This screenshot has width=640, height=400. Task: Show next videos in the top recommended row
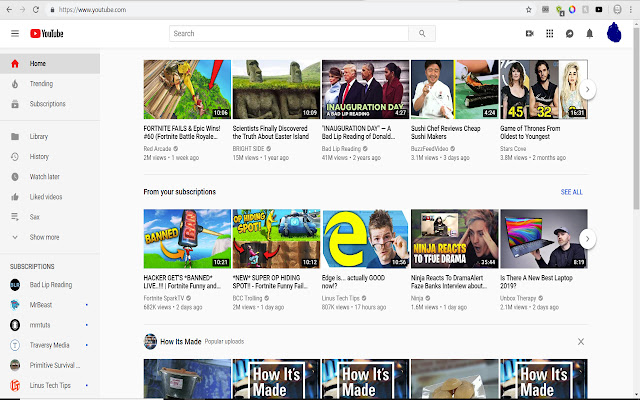tap(587, 89)
